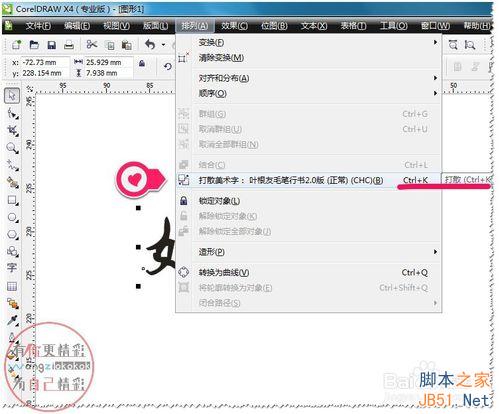The width and height of the screenshot is (500, 414).
Task: Click the x position field
Action: point(45,62)
